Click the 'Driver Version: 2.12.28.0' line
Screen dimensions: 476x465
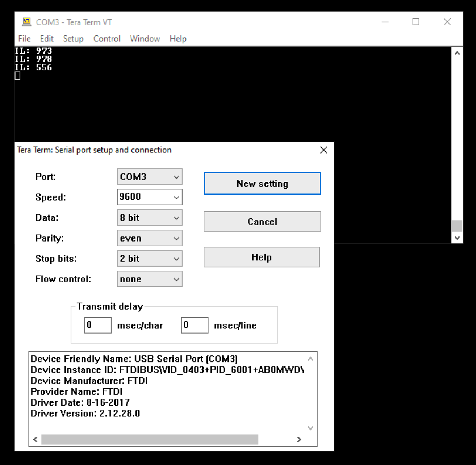point(85,413)
